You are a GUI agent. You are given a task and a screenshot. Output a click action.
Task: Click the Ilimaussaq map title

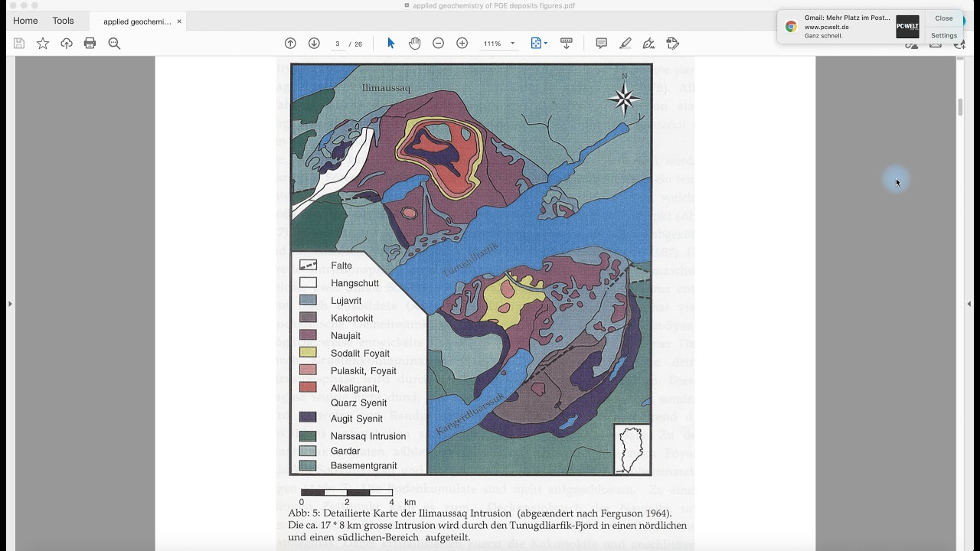[386, 88]
